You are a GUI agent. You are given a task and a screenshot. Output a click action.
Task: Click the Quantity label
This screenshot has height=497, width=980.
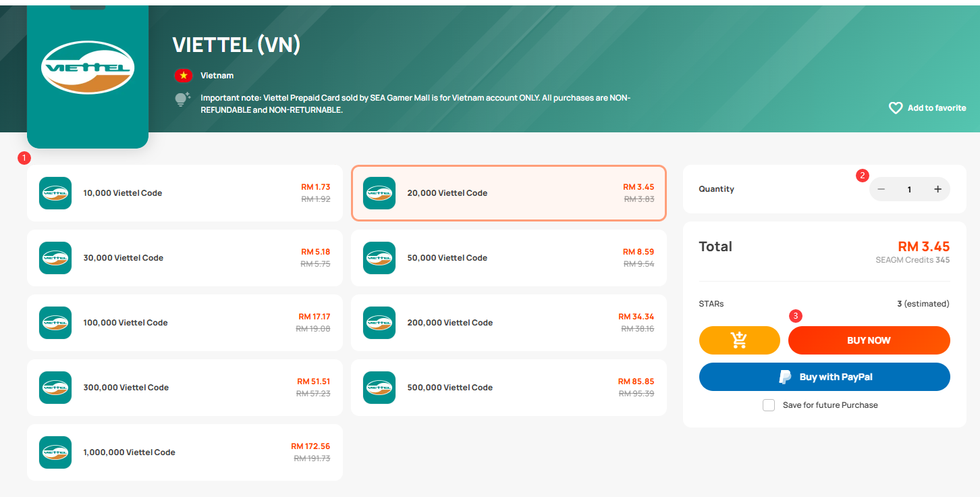click(717, 189)
